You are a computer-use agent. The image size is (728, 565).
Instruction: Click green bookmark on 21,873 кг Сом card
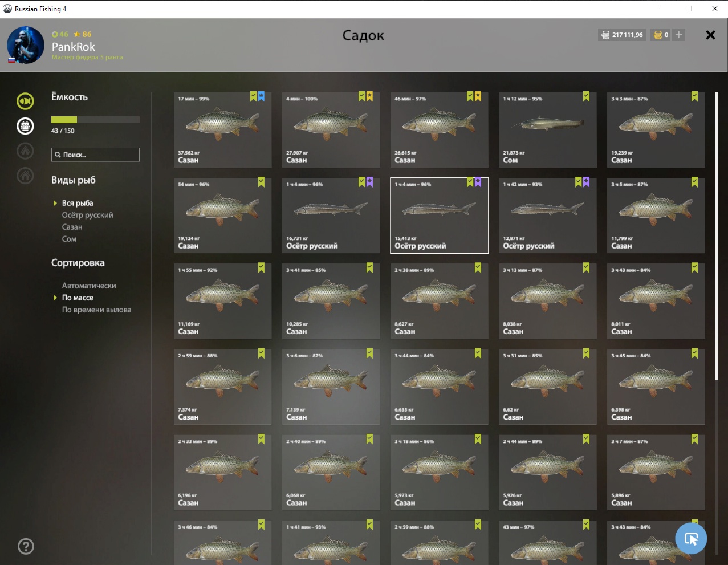click(586, 97)
